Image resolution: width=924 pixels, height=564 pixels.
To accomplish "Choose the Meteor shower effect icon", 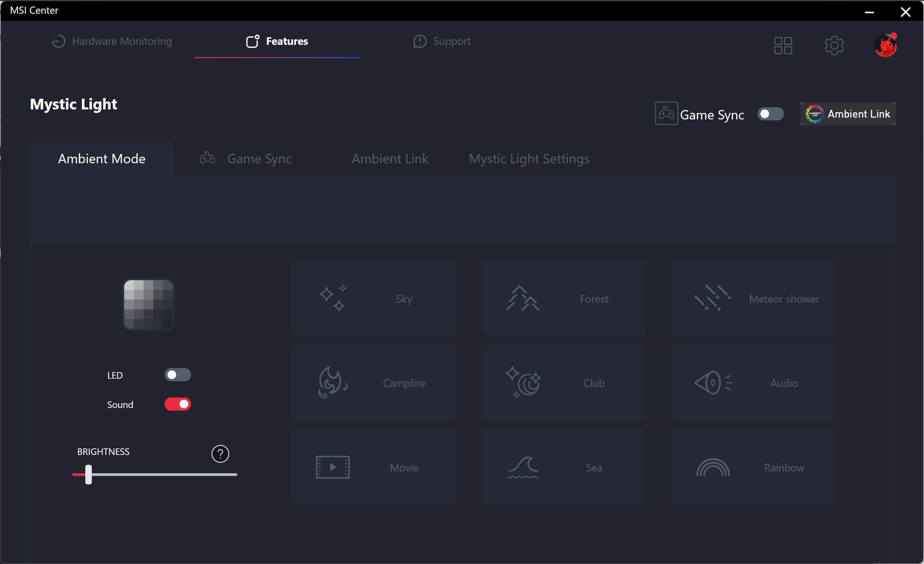I will coord(712,298).
